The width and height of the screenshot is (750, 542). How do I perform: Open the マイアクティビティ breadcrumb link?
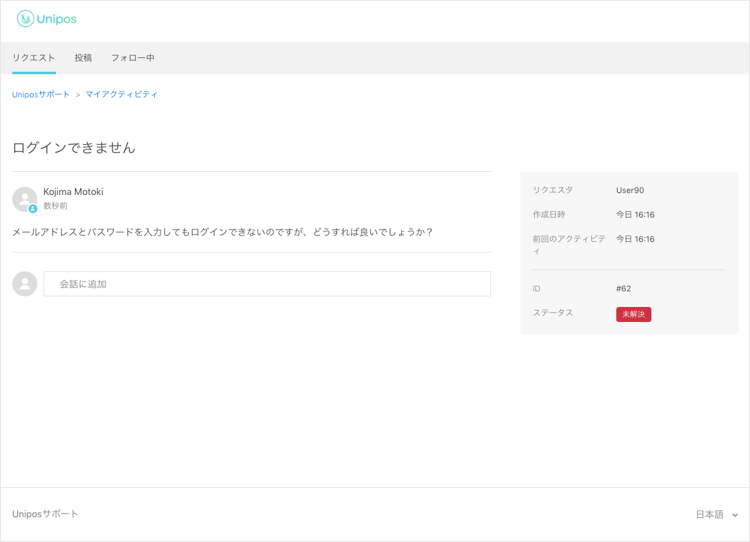pos(121,94)
